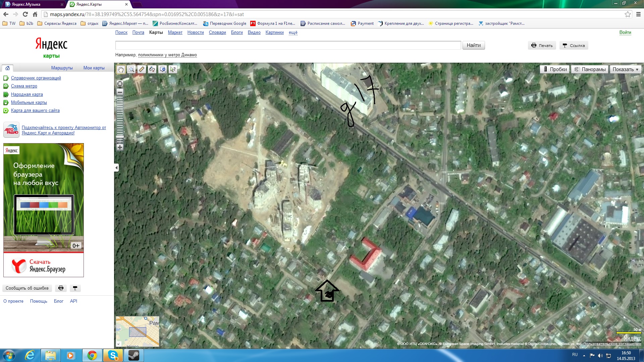Click the RU language indicator in tray
The image size is (644, 362).
pyautogui.click(x=575, y=355)
